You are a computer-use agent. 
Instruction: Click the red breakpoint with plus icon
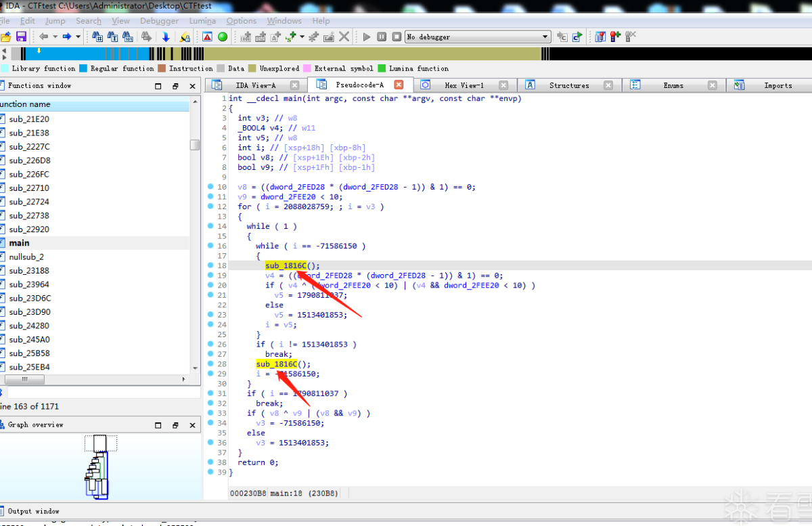(x=615, y=37)
